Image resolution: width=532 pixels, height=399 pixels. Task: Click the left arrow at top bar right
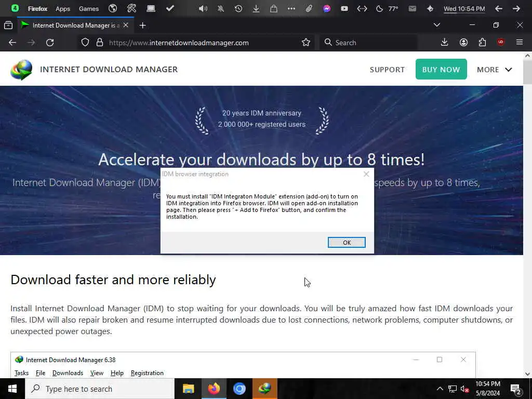[498, 8]
